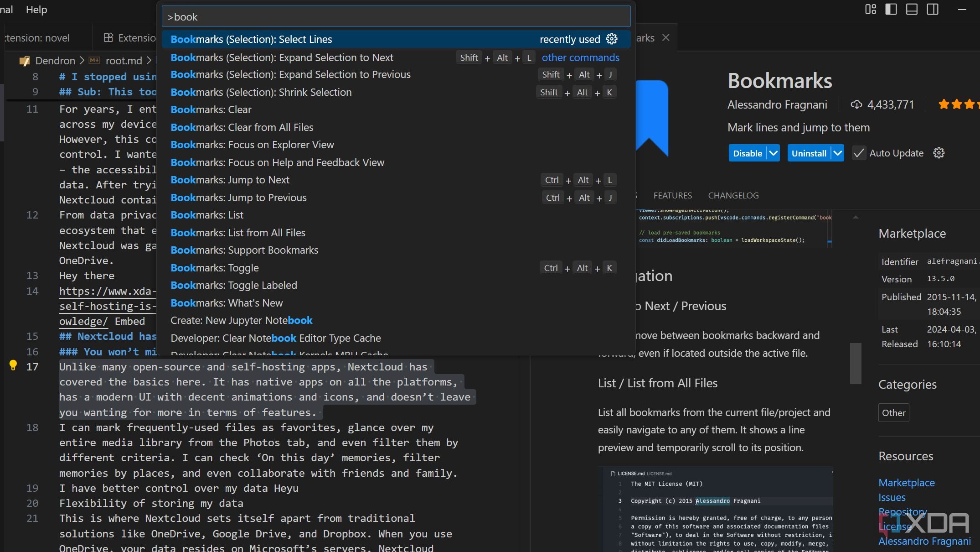Image resolution: width=980 pixels, height=552 pixels.
Task: Click the Bookmarks extension logo image
Action: coord(652,118)
